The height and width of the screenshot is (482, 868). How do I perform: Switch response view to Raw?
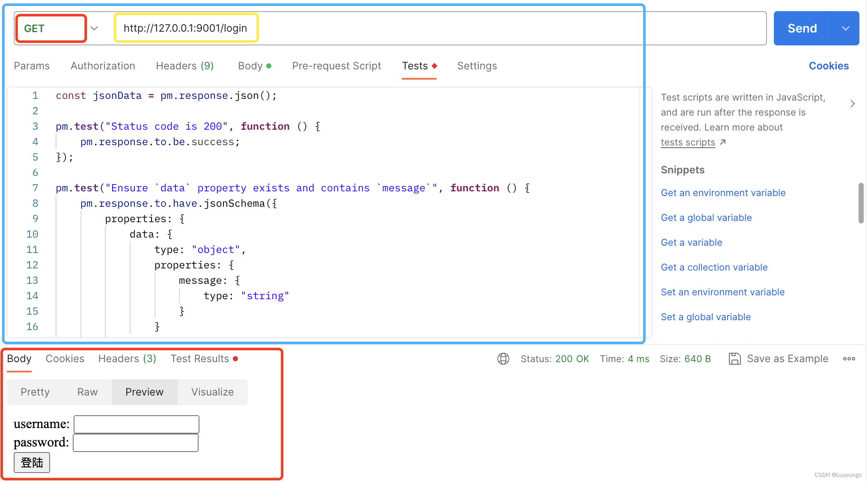[87, 392]
